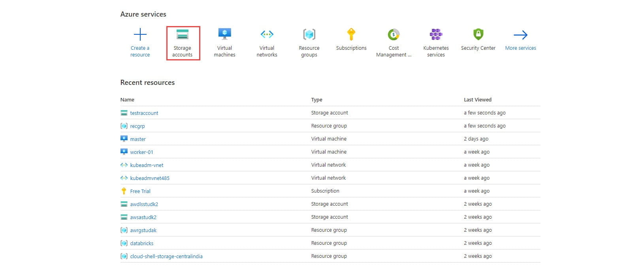644x270 pixels.
Task: Click the More services text link
Action: pos(520,48)
